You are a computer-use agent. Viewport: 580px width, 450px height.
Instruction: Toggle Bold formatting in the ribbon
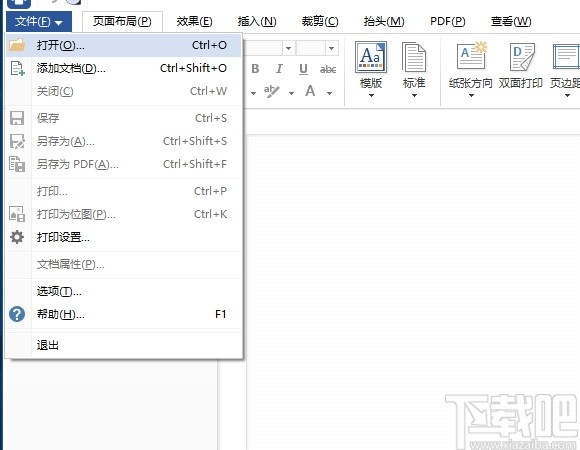(255, 69)
